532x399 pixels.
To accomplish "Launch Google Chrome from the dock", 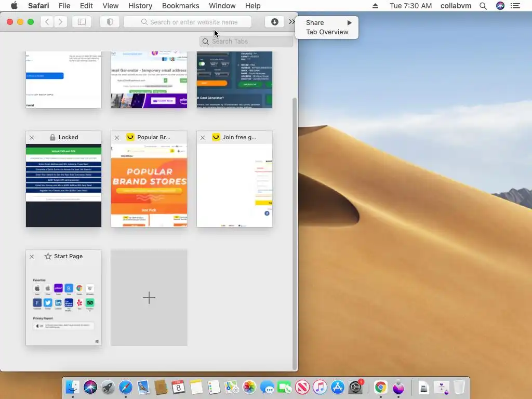I will point(381,387).
